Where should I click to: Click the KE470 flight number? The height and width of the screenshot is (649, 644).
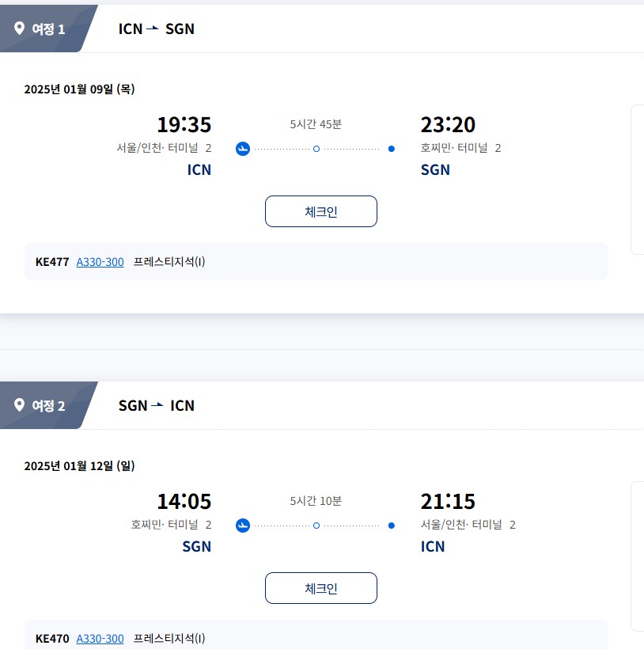[x=52, y=639]
